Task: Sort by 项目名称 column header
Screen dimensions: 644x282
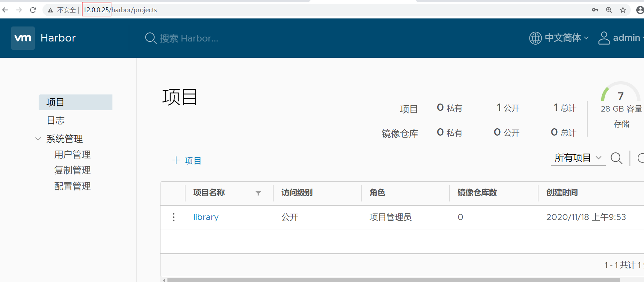Action: click(209, 192)
